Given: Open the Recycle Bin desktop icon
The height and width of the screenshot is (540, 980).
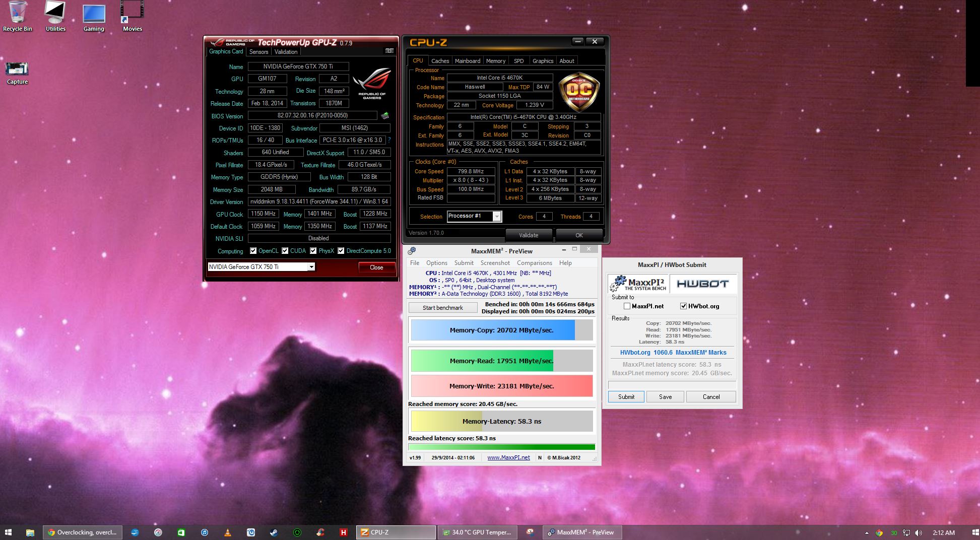Looking at the screenshot, I should coord(17,16).
